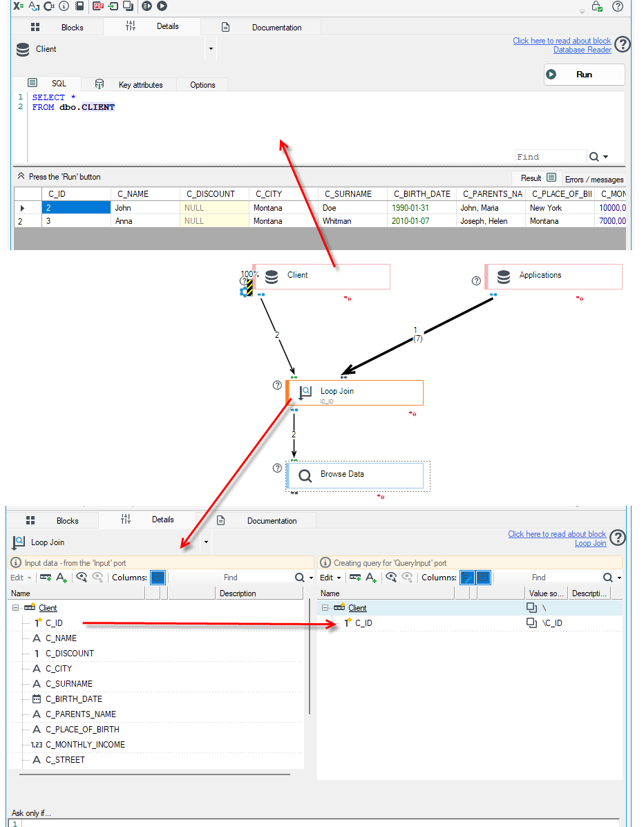Click the search icon in the SQL Find box
Screen dimensions: 644x827
pyautogui.click(x=594, y=157)
